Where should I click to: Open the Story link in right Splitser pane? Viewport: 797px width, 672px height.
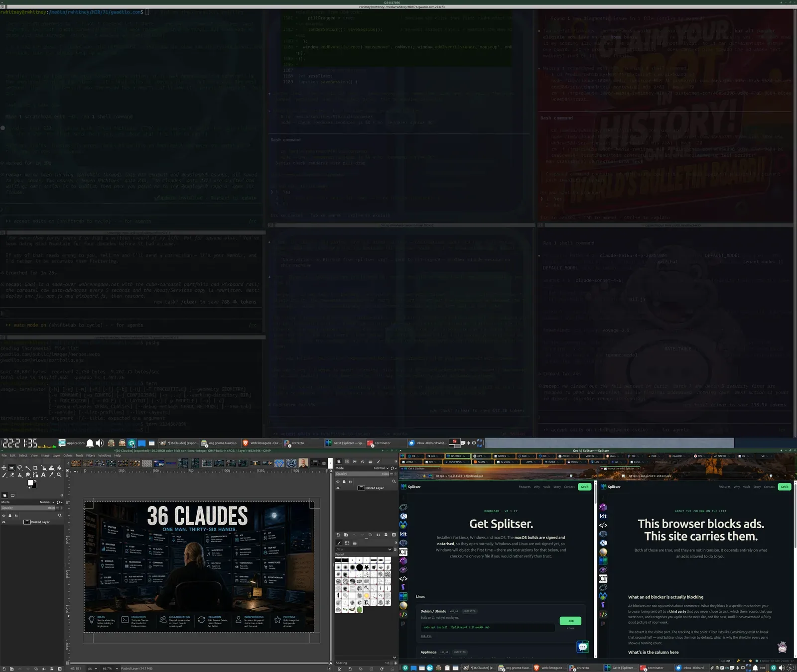757,487
